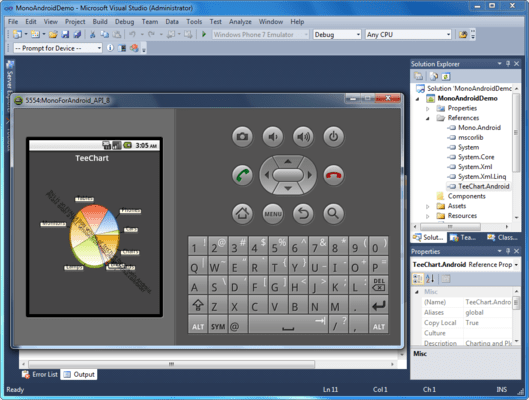Select the System.Xml.Linq reference
This screenshot has width=529, height=400.
pos(482,176)
